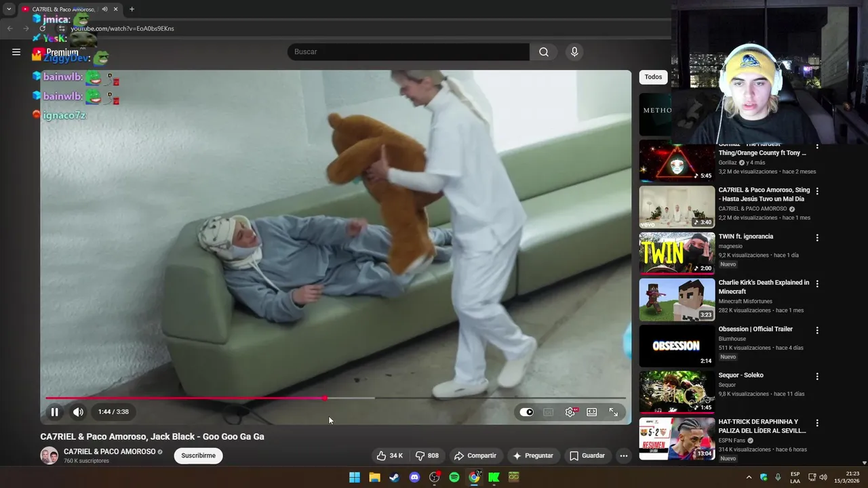Switch to theater mode view
Viewport: 868px width, 488px height.
coord(591,412)
